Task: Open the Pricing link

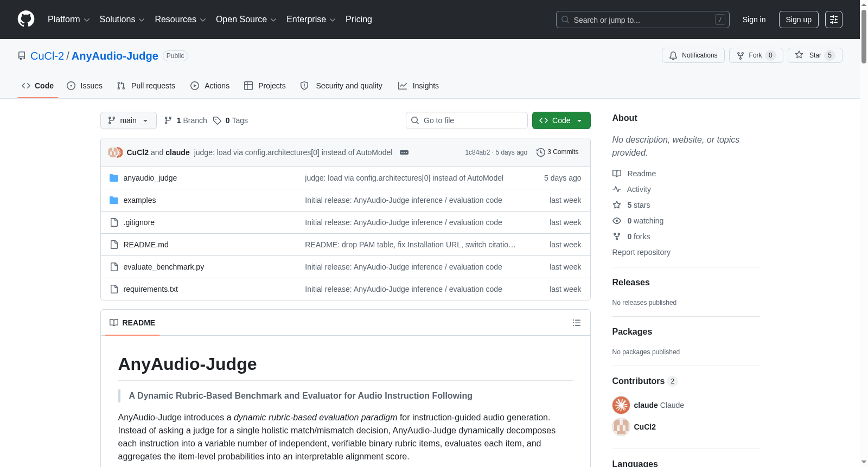Action: click(359, 20)
